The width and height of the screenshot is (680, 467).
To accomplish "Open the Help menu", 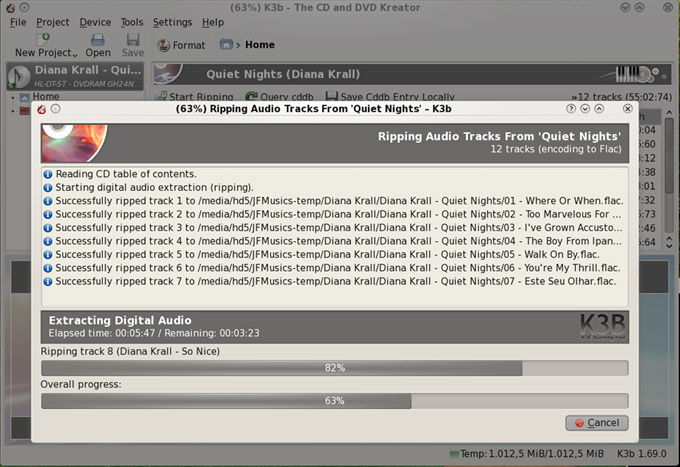I will [x=213, y=22].
